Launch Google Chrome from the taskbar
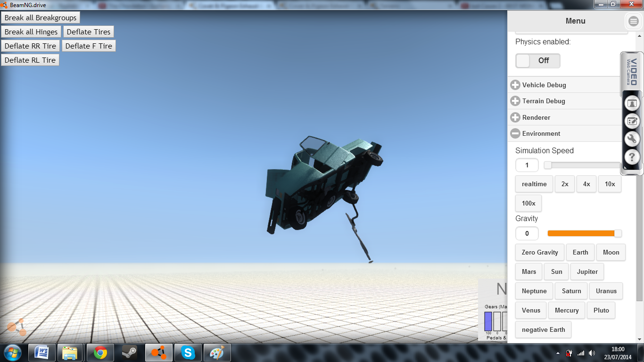Image resolution: width=644 pixels, height=362 pixels. tap(100, 353)
